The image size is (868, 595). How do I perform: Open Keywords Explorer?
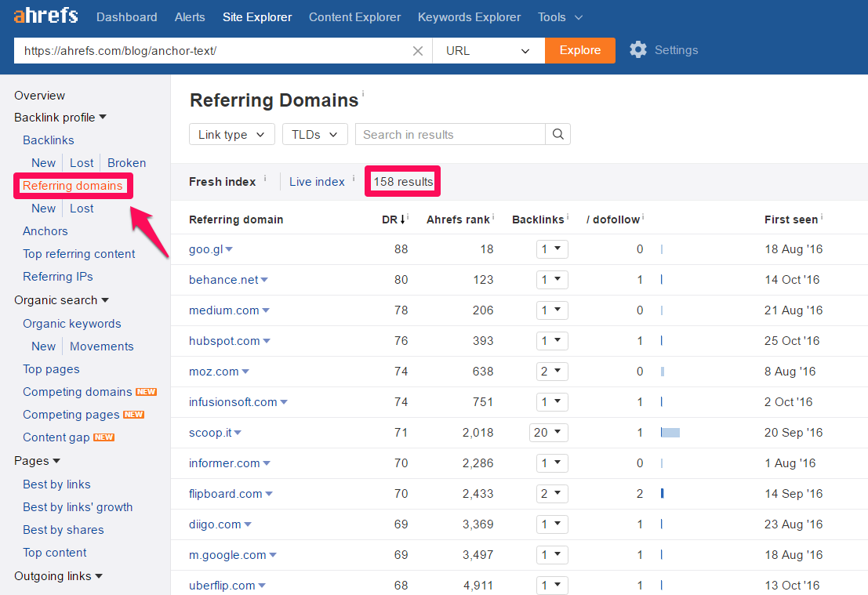pyautogui.click(x=469, y=17)
